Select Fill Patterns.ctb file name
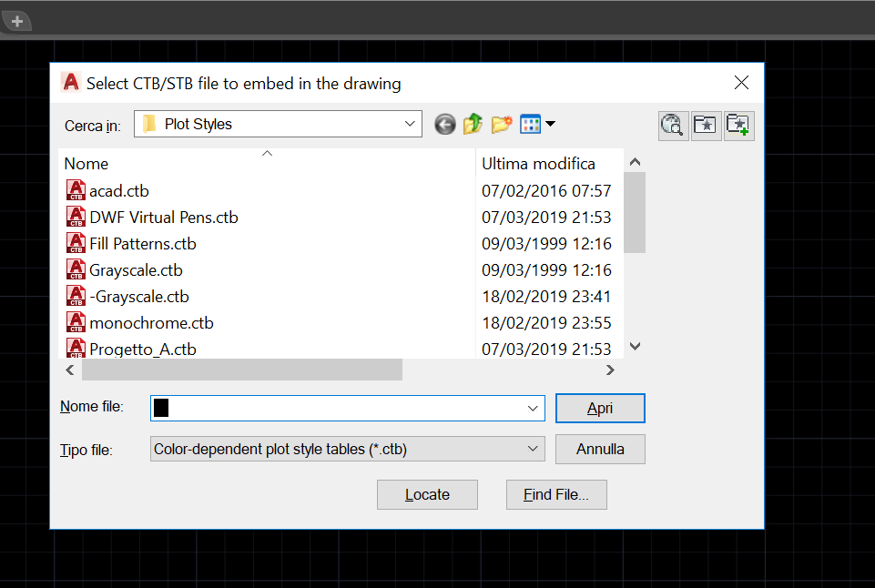This screenshot has height=588, width=875. (x=143, y=244)
